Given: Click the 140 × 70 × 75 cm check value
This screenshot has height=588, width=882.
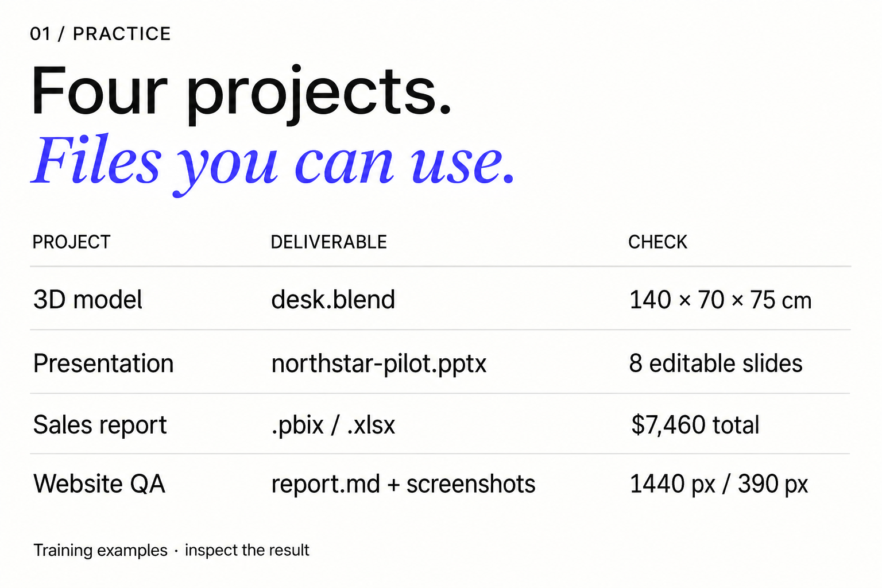Looking at the screenshot, I should coord(721,300).
